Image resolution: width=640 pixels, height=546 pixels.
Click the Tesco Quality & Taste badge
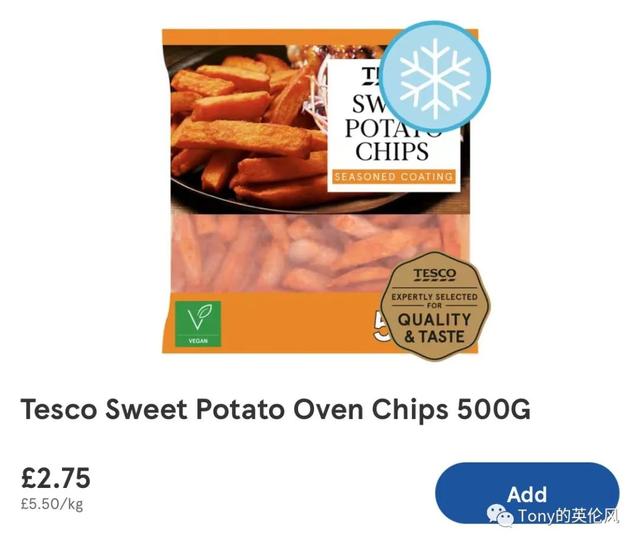(x=435, y=306)
